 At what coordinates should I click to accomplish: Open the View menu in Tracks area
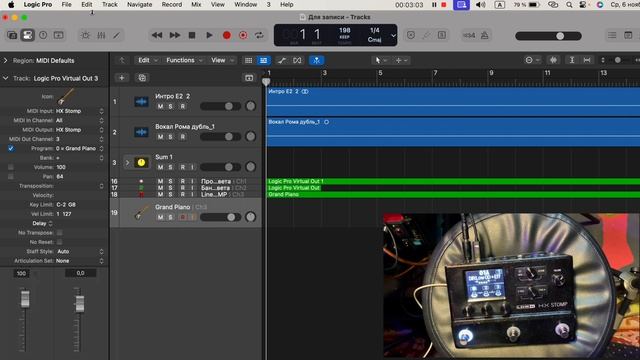(222, 60)
